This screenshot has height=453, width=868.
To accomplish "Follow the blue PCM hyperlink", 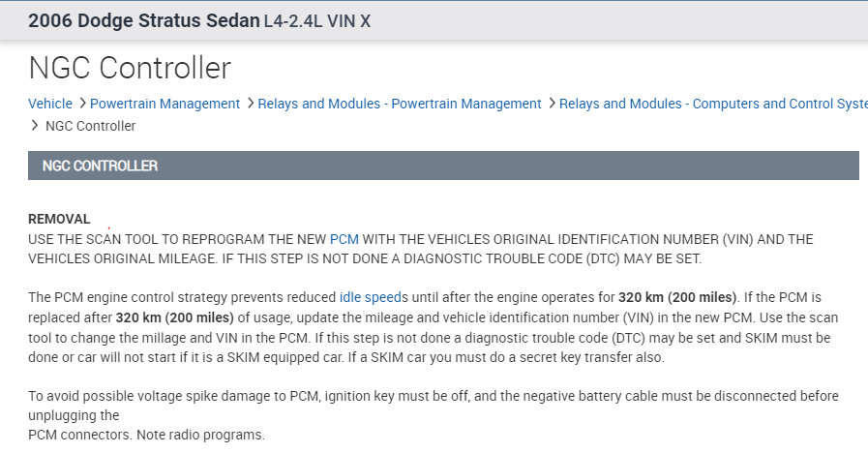I will point(344,238).
